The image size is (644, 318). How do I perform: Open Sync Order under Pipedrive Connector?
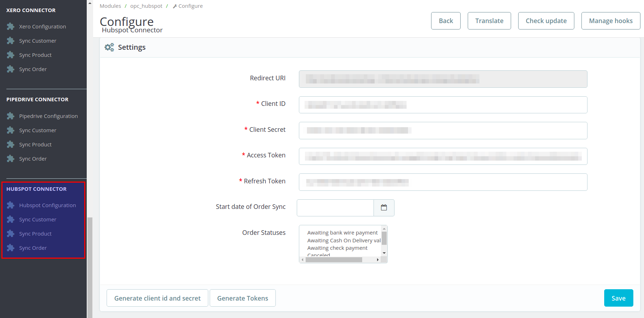point(33,159)
